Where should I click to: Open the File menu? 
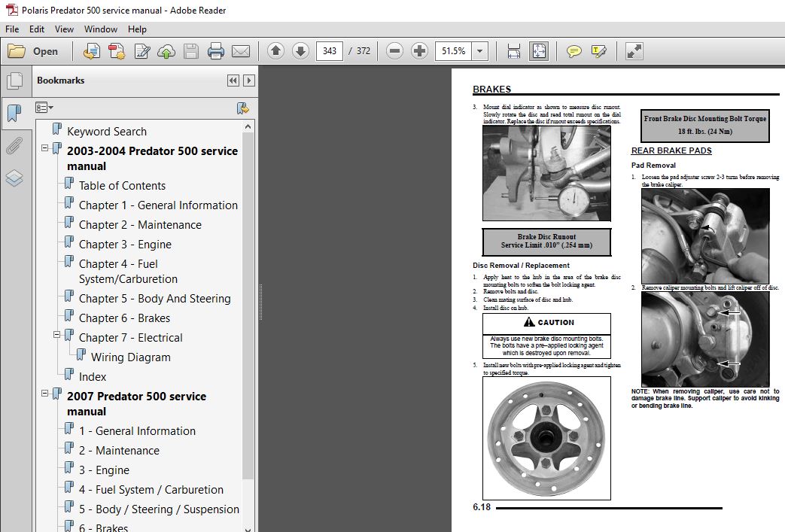(x=12, y=29)
